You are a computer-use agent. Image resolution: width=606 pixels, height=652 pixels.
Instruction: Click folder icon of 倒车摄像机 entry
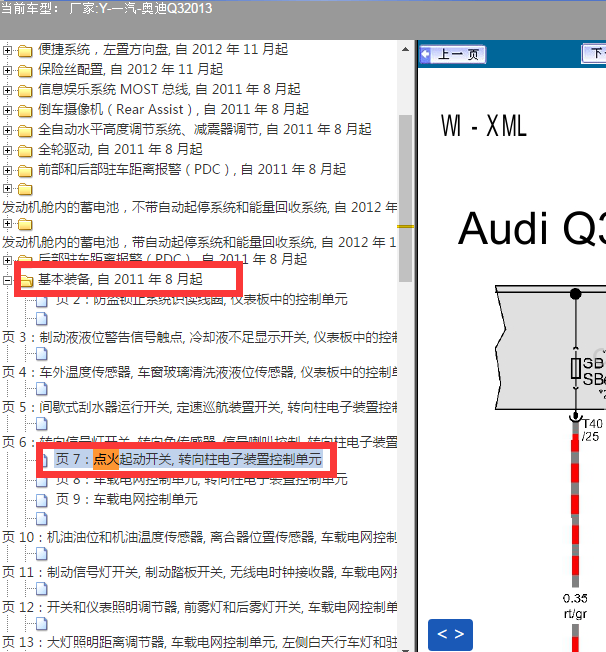coord(25,110)
